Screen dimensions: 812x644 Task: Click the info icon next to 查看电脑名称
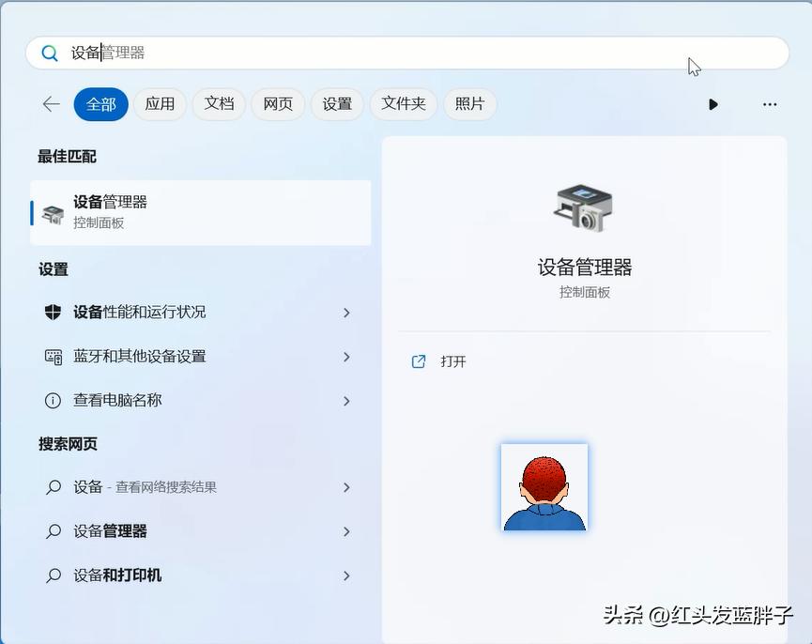pyautogui.click(x=54, y=401)
